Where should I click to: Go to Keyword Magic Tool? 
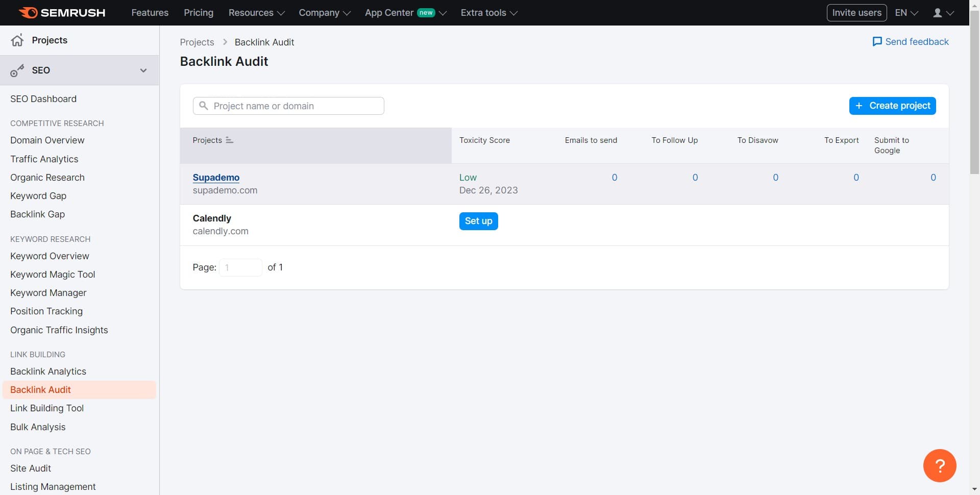(53, 275)
